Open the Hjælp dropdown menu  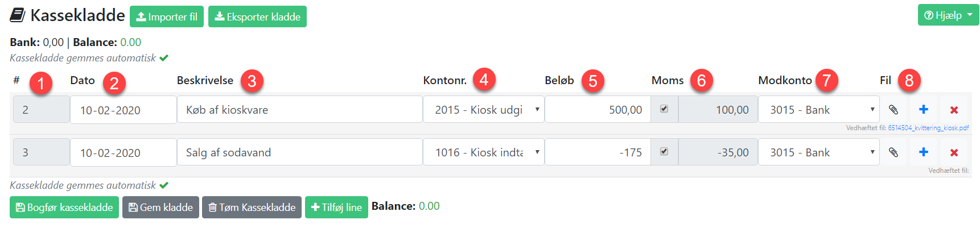pos(948,15)
